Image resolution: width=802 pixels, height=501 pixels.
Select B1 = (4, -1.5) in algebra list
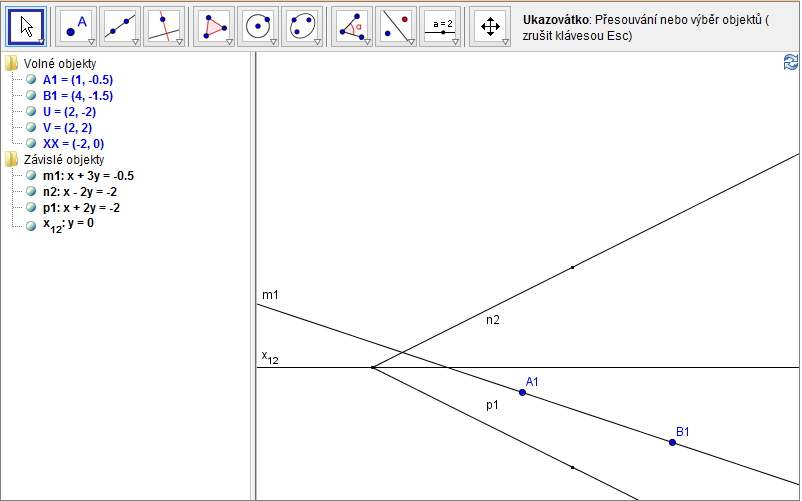pyautogui.click(x=78, y=96)
